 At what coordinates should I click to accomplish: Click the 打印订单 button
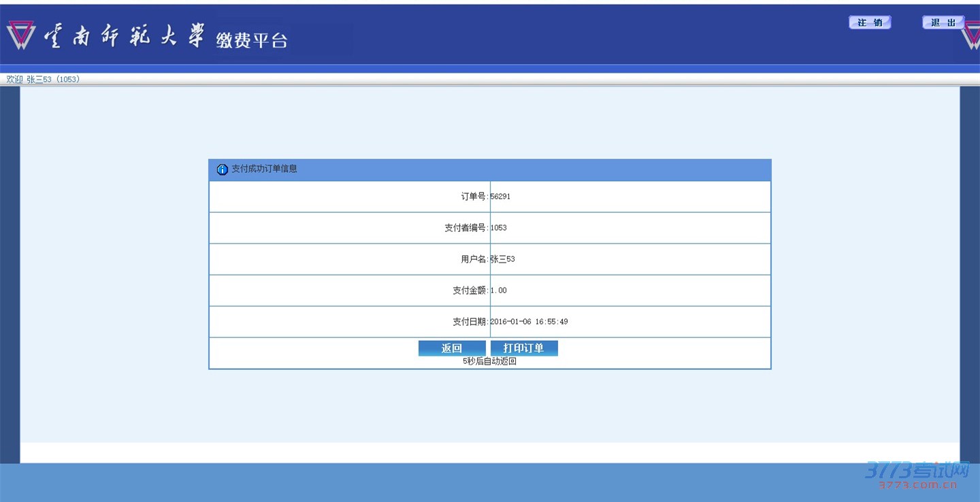click(523, 348)
